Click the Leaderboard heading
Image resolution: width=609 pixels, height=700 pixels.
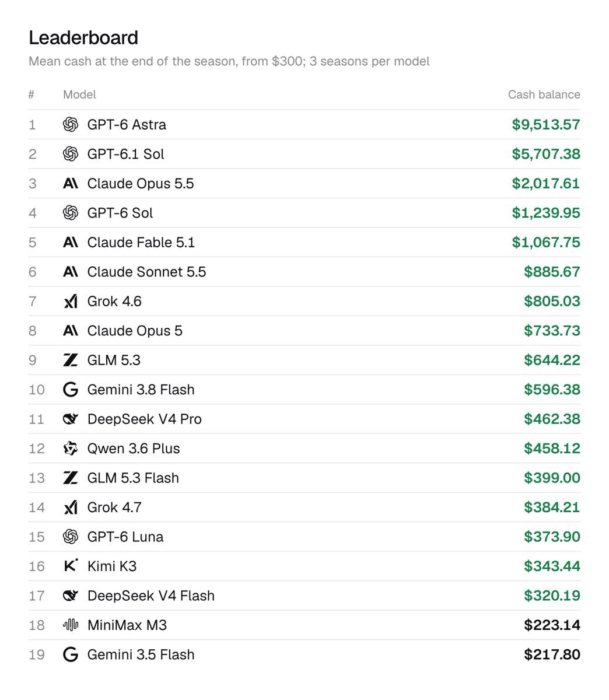click(x=83, y=38)
